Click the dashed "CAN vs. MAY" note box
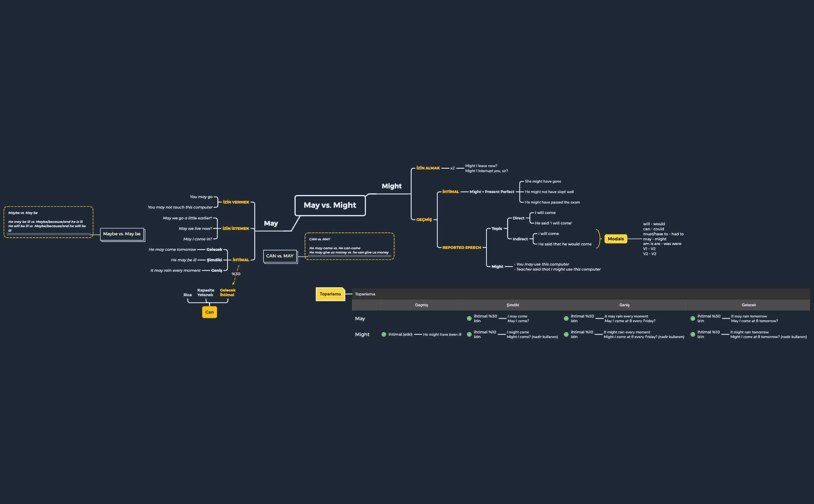 coord(349,246)
